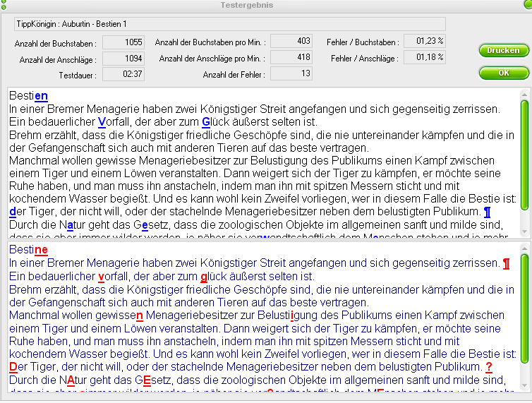The height and width of the screenshot is (403, 532).
Task: Click the label 'Anzahl der Buchstaben :'
Action: click(x=56, y=44)
